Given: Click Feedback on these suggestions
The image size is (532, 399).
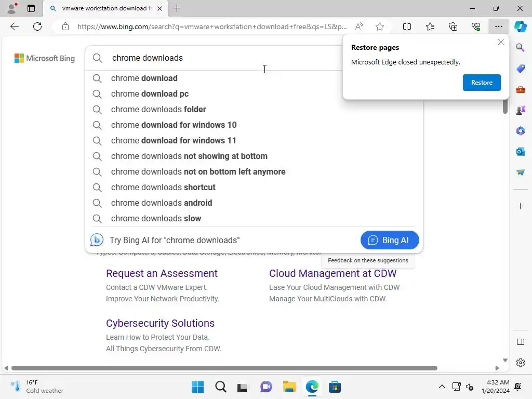Looking at the screenshot, I should [368, 261].
